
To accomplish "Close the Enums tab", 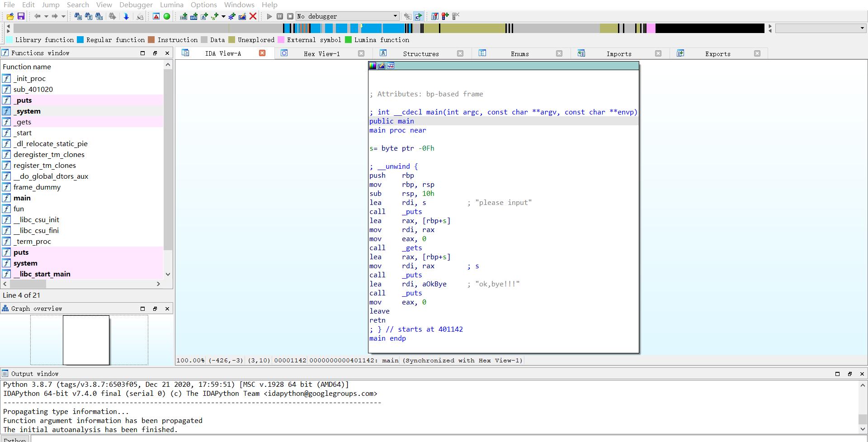I will (559, 53).
